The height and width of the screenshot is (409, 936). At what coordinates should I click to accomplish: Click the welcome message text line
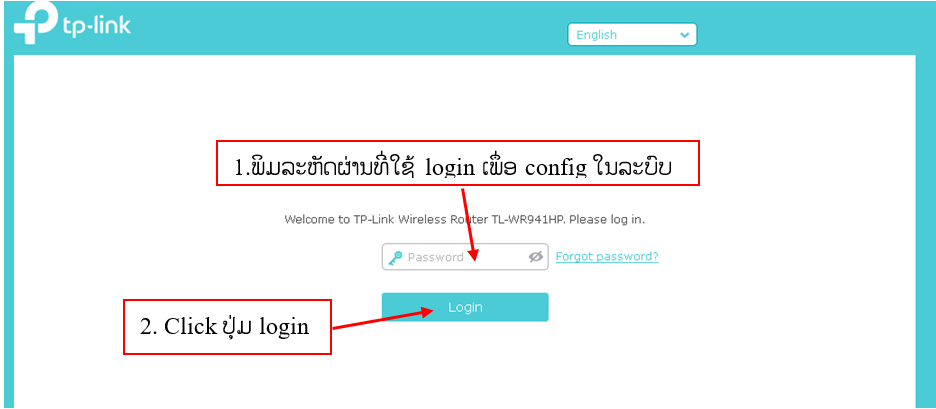pyautogui.click(x=464, y=220)
